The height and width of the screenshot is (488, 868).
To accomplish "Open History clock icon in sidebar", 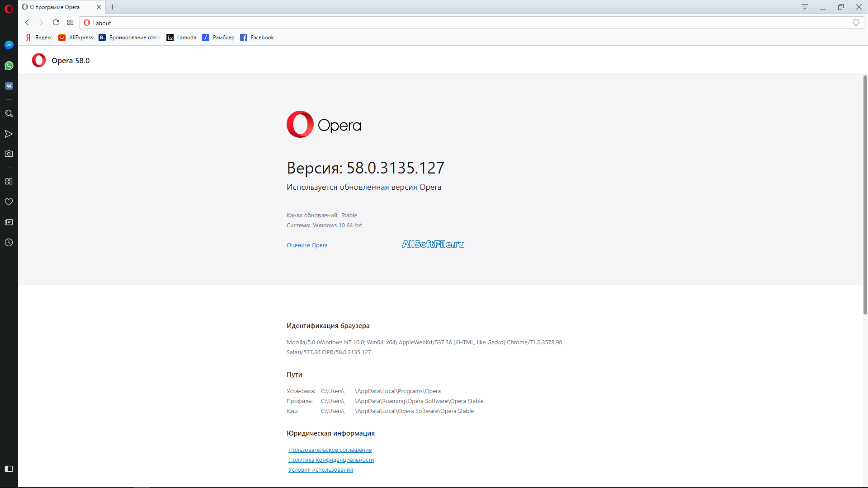I will click(9, 243).
